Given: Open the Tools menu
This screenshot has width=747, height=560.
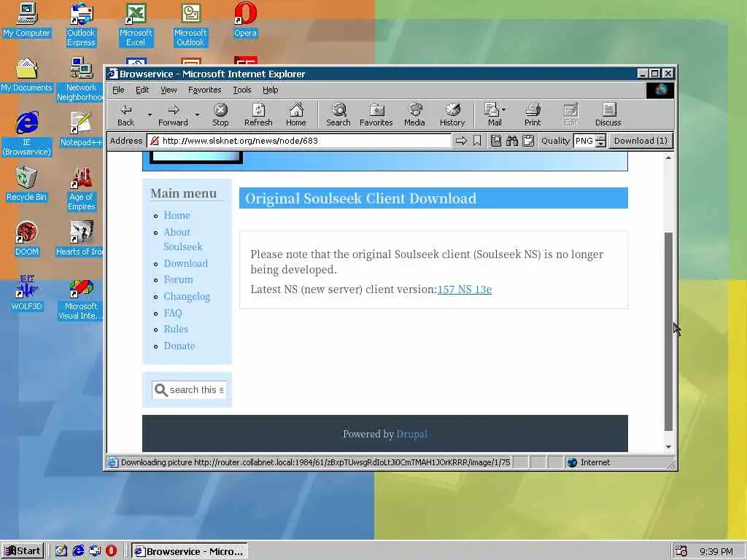Looking at the screenshot, I should [x=241, y=90].
